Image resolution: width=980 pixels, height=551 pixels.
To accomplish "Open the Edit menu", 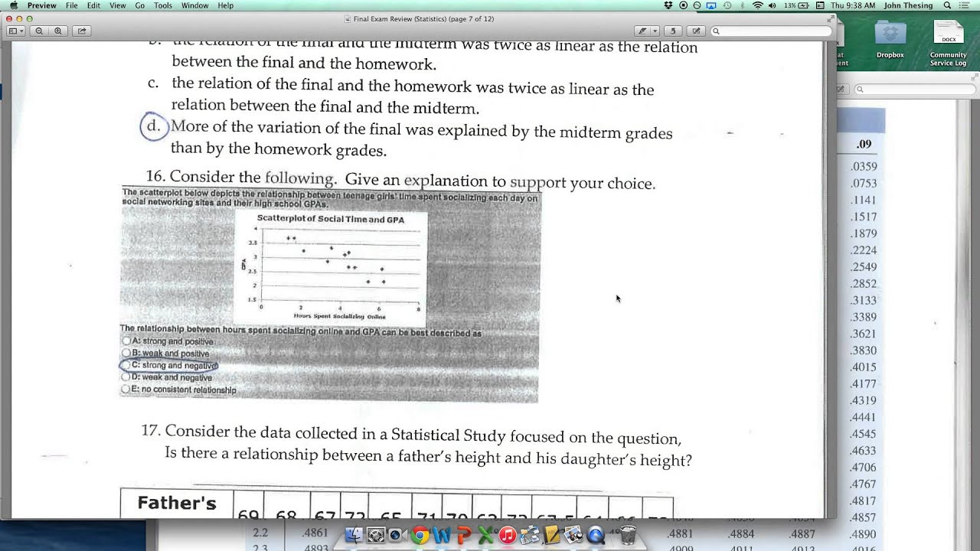I will [93, 5].
